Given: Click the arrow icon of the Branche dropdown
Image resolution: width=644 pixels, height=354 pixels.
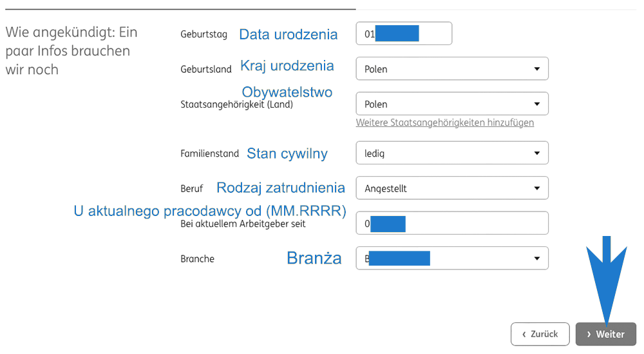Looking at the screenshot, I should click(x=536, y=259).
